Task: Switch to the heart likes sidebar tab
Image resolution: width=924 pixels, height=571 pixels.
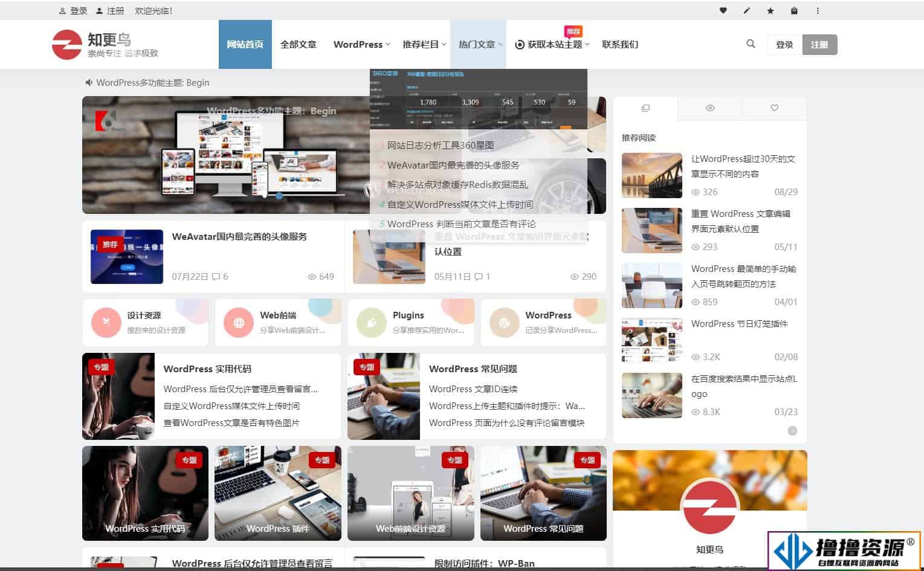Action: (x=774, y=108)
